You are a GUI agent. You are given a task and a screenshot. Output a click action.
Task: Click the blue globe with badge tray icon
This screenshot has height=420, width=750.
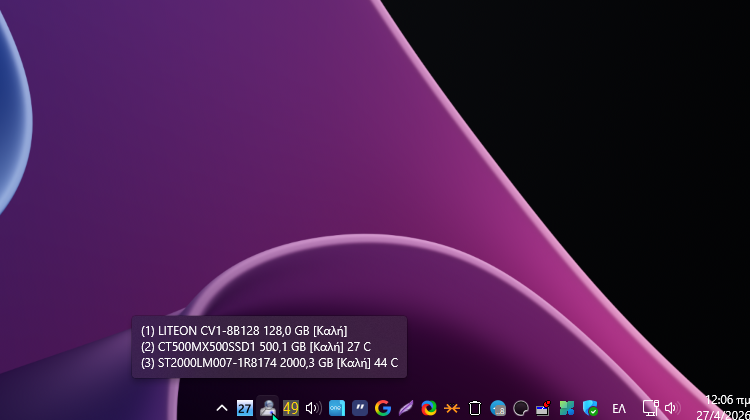[x=498, y=408]
